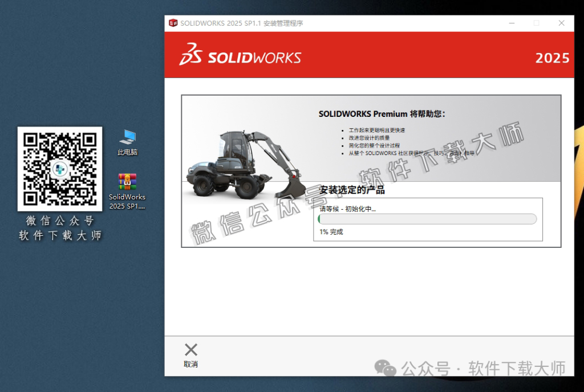Click the 1% 完成 progress label

click(x=331, y=232)
